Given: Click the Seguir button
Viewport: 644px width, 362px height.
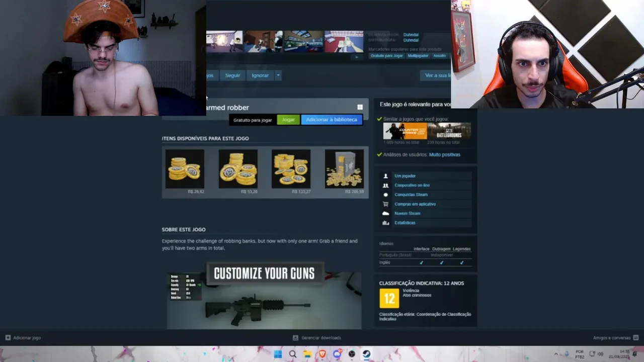Looking at the screenshot, I should (x=232, y=75).
